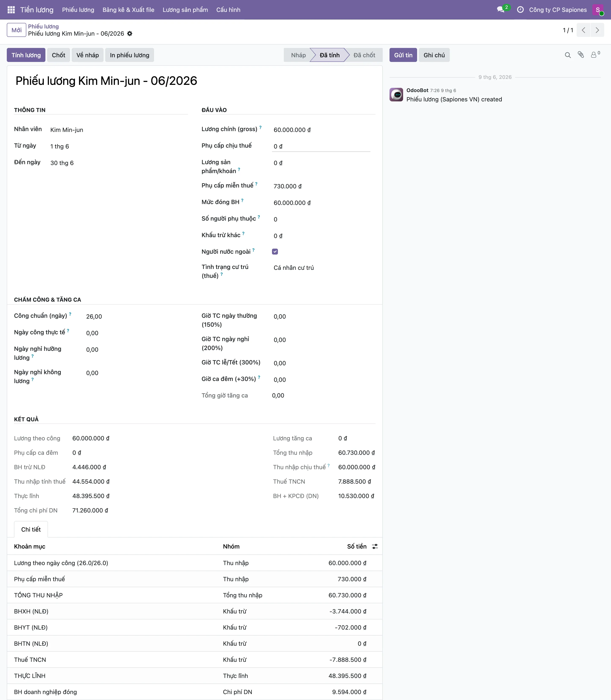Viewport: 611px width, 700px height.
Task: Click the gear actions icon beside breadcrumb
Action: pos(130,34)
